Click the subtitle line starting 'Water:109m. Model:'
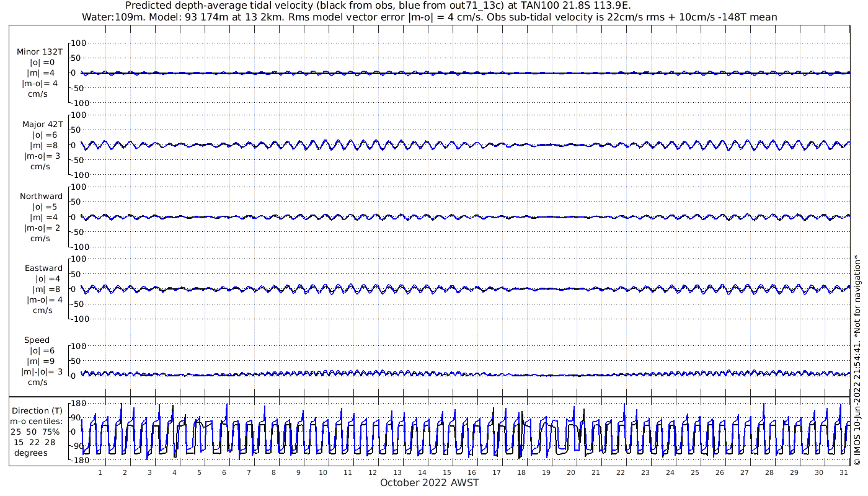The image size is (868, 496). click(x=429, y=17)
